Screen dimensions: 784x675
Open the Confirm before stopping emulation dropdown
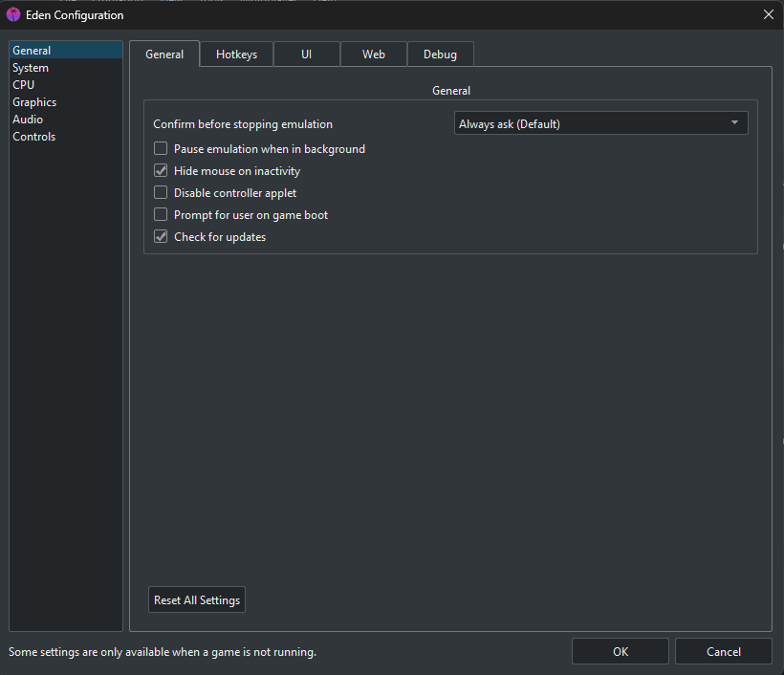600,123
